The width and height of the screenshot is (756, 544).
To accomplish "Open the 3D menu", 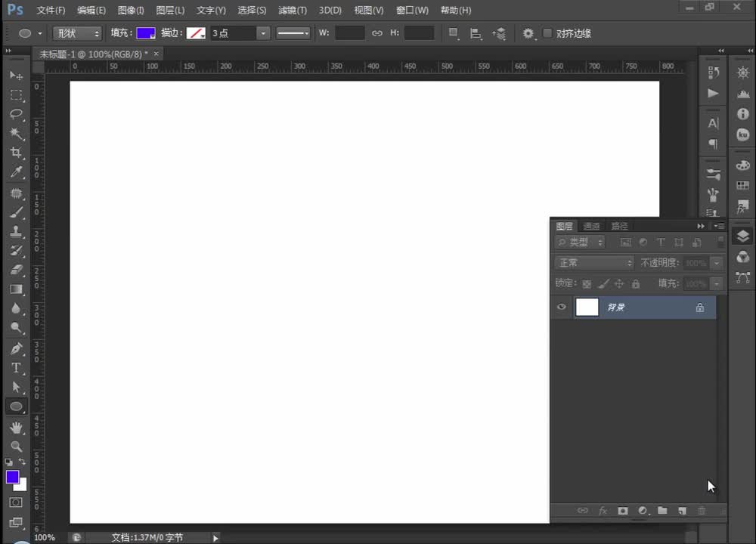I will point(330,10).
